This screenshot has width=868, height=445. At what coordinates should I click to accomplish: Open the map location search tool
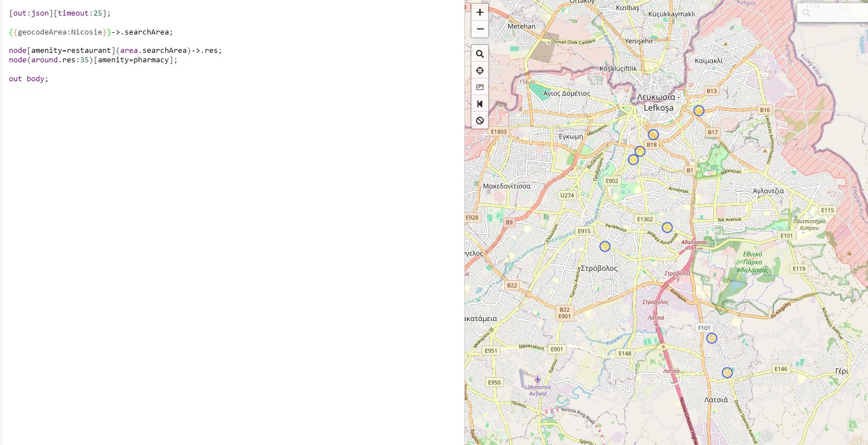click(479, 54)
